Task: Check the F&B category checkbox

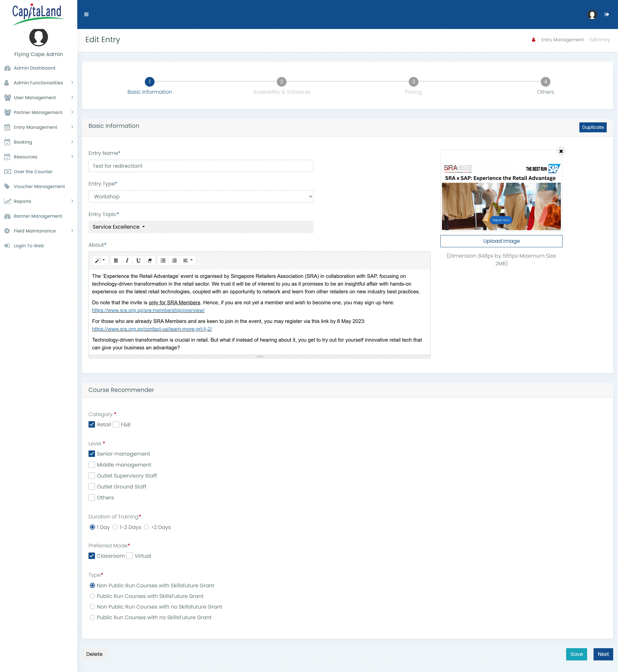Action: 116,425
